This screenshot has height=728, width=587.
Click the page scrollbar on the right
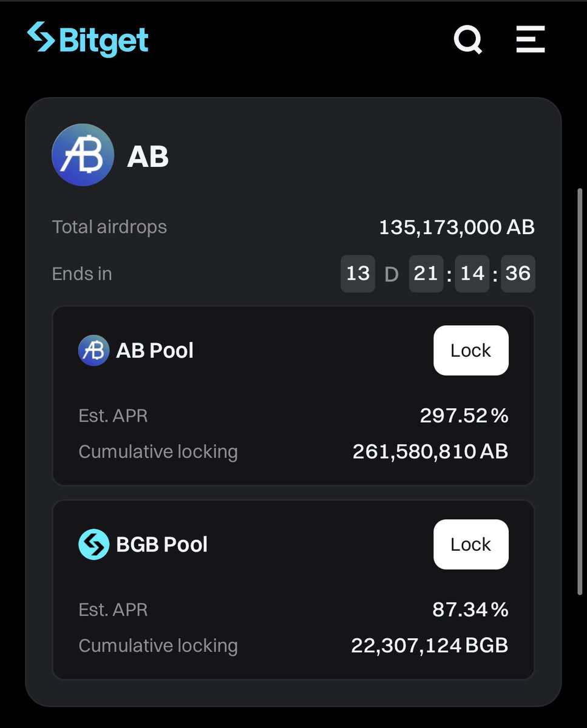(x=580, y=391)
